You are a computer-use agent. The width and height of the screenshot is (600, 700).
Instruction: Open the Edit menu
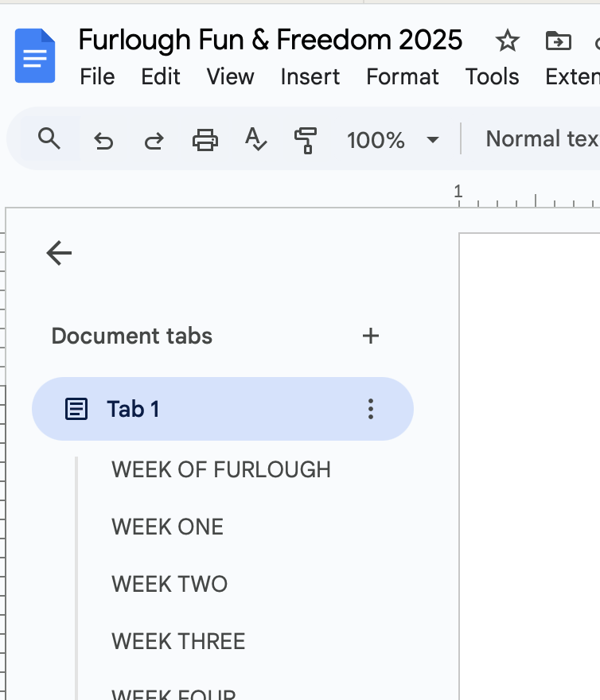tap(161, 77)
